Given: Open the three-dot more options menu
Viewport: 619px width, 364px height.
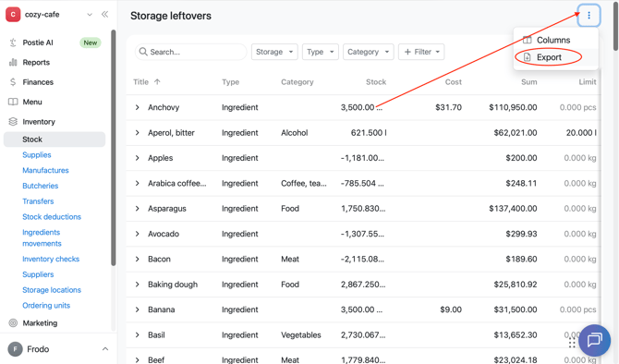Looking at the screenshot, I should [589, 16].
